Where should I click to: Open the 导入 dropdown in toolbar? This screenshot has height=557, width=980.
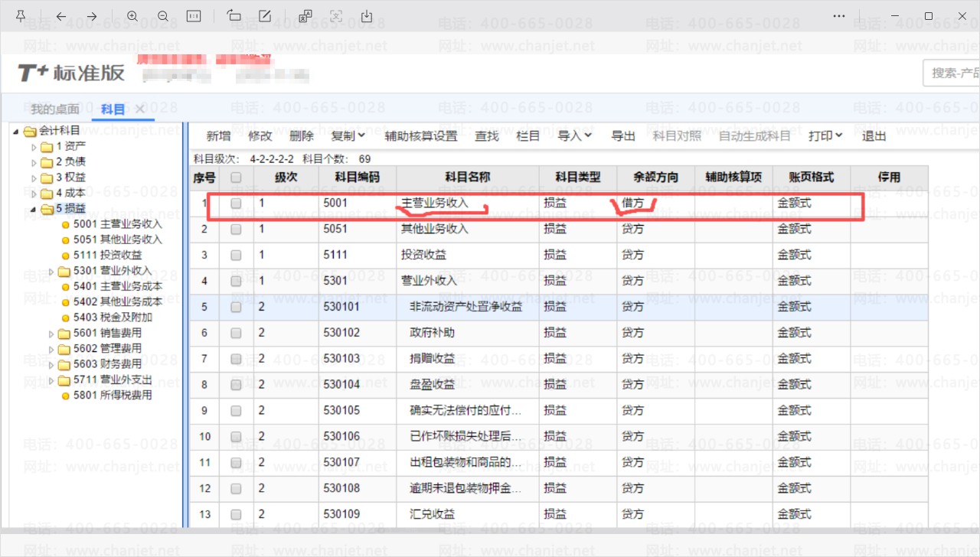(x=575, y=136)
